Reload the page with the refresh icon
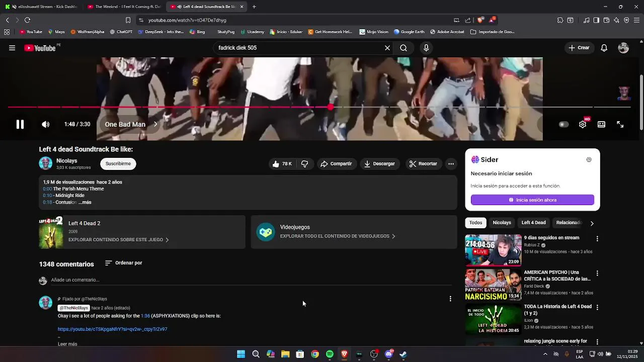 [x=27, y=20]
